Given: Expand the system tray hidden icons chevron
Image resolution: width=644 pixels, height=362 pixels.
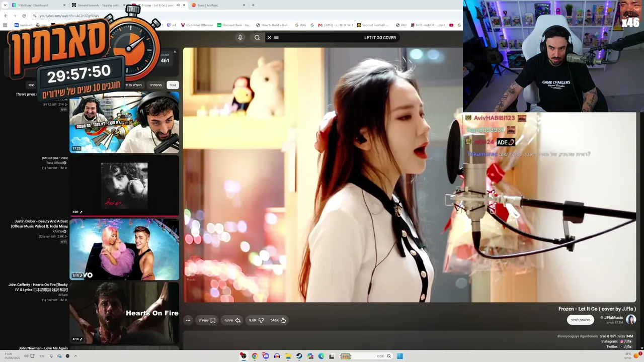Looking at the screenshot, I should coord(75,356).
